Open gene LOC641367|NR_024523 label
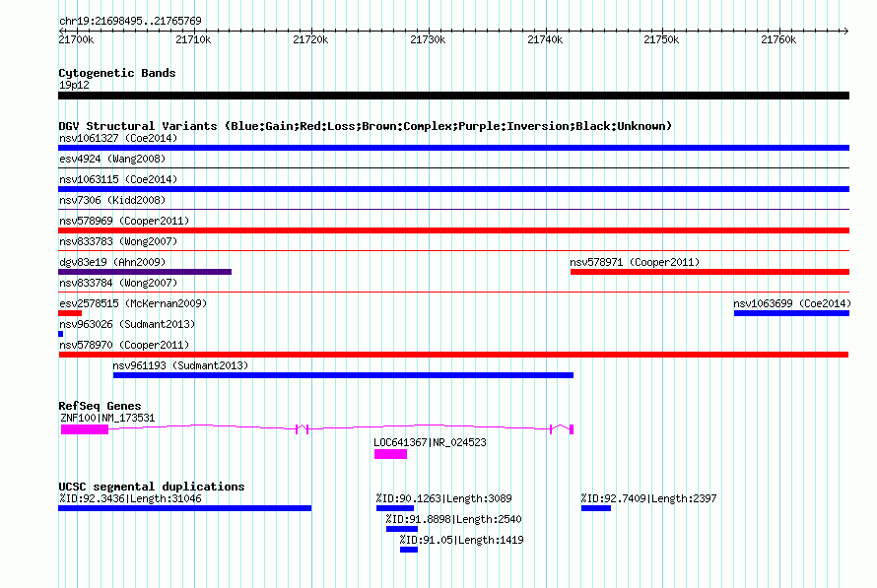877x588 pixels. [x=430, y=442]
